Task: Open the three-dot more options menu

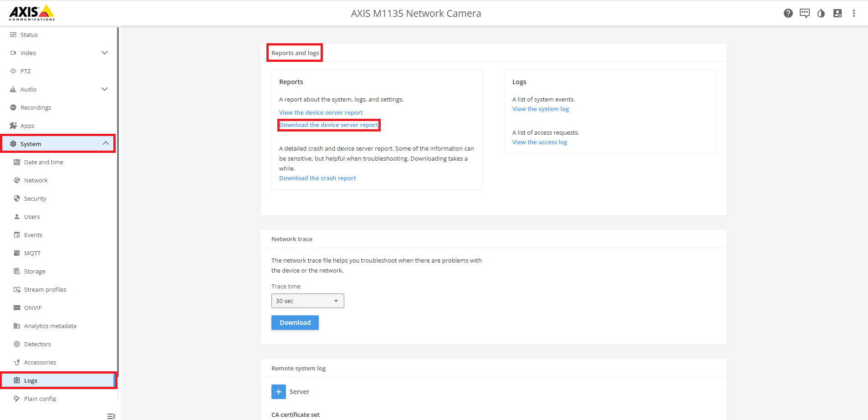Action: (x=854, y=13)
